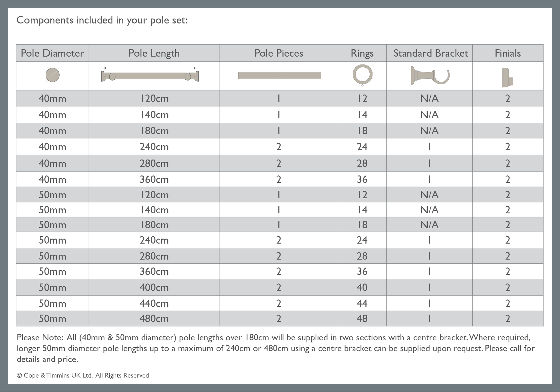Click the 400cm pole length cell

154,287
